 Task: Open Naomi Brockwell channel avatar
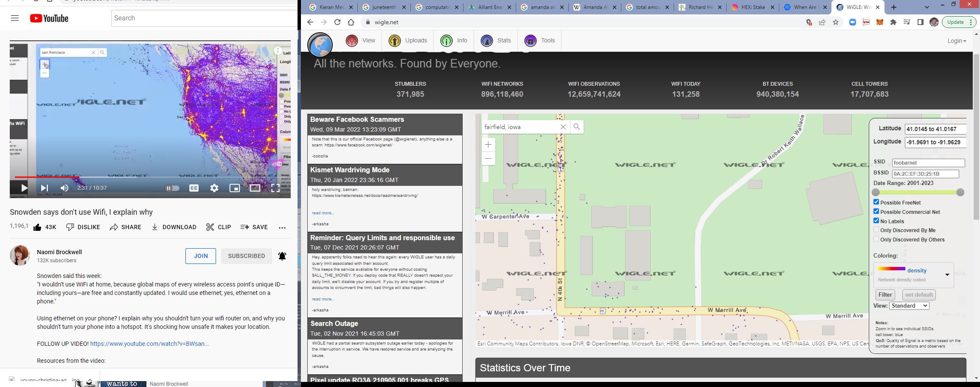point(20,255)
